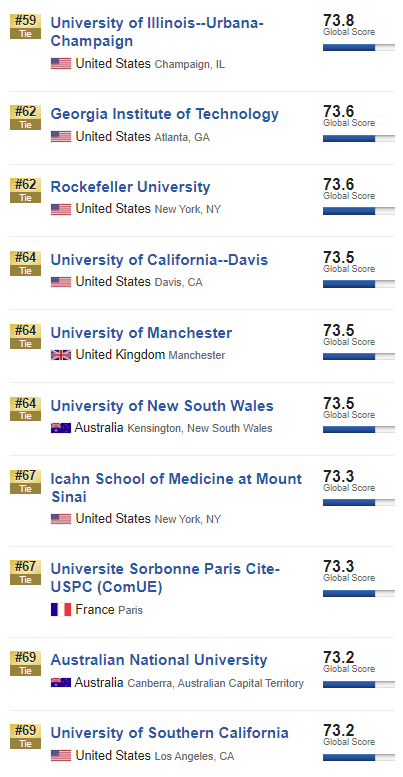Click the France flag icon for Paris
The image size is (403, 777).
point(61,610)
